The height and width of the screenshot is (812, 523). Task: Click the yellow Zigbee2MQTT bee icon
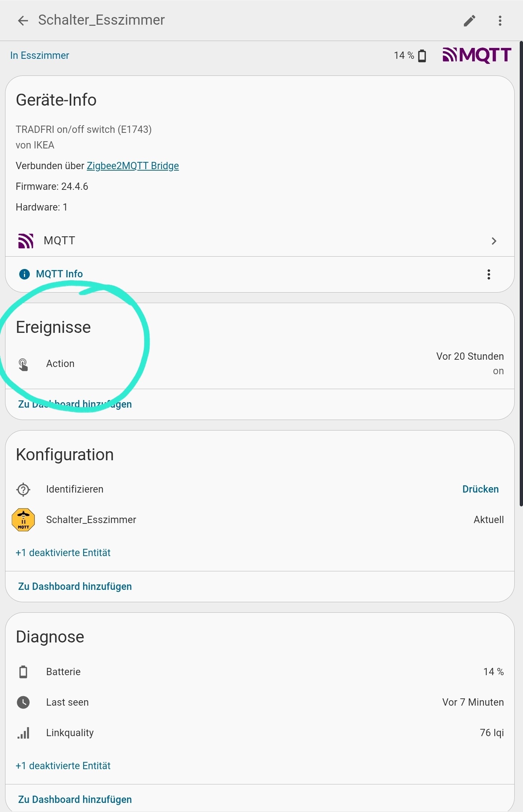click(x=23, y=520)
